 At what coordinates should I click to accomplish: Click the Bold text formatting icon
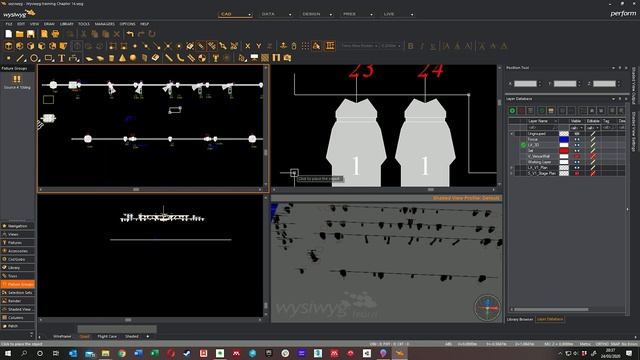(x=411, y=46)
